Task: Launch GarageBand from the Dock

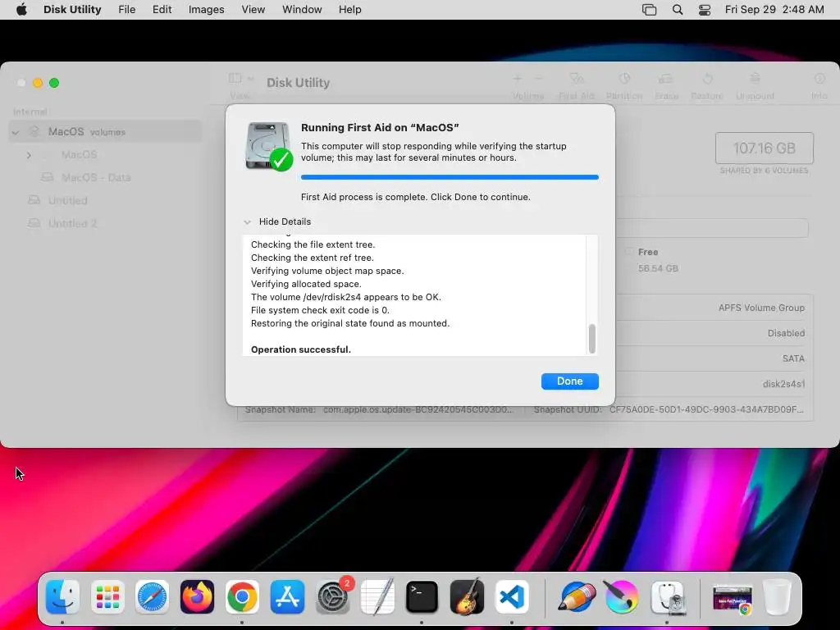Action: coord(467,597)
